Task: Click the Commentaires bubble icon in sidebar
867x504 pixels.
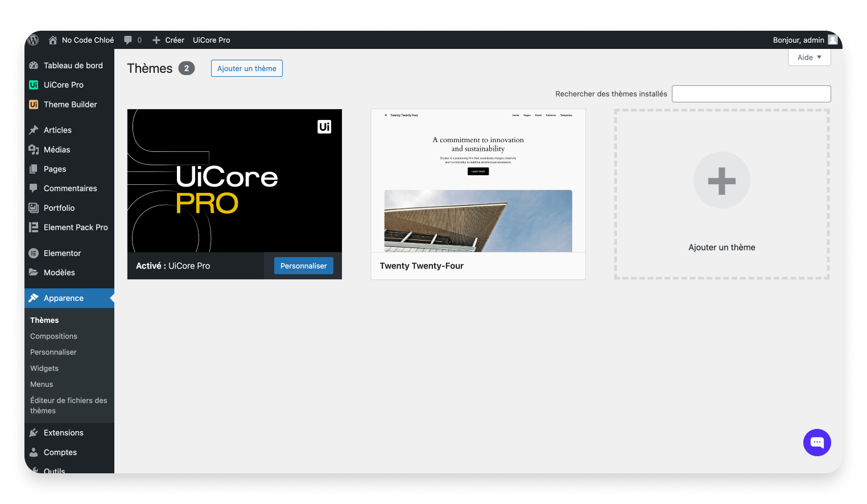Action: (x=34, y=188)
